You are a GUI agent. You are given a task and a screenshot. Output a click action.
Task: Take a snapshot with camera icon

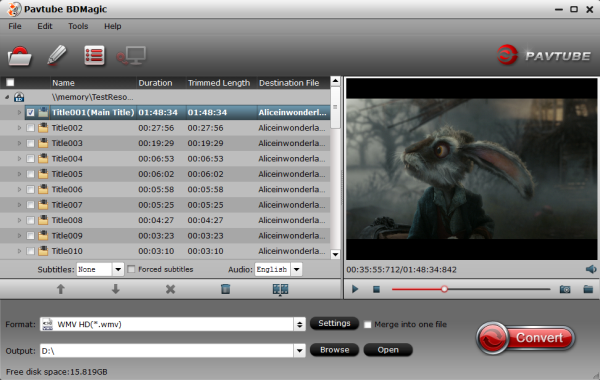pyautogui.click(x=565, y=289)
